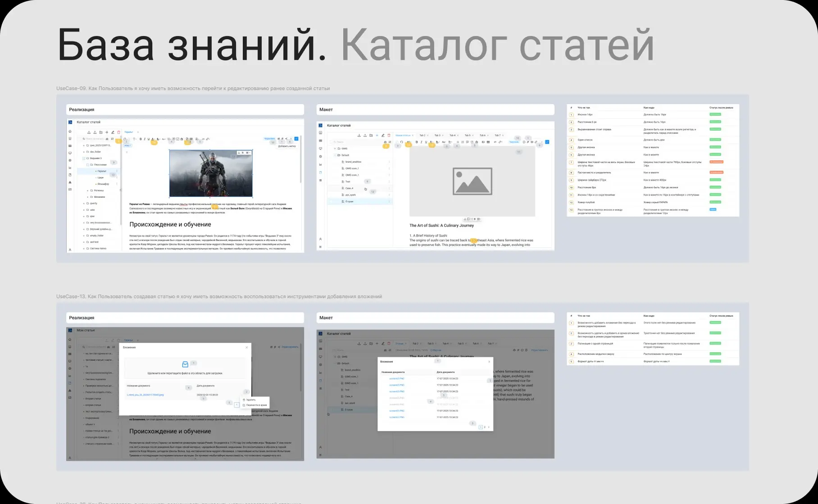Click download icon in UseCase-09 Реализация tree toolbar
Image resolution: width=818 pixels, height=504 pixels.
click(x=89, y=132)
